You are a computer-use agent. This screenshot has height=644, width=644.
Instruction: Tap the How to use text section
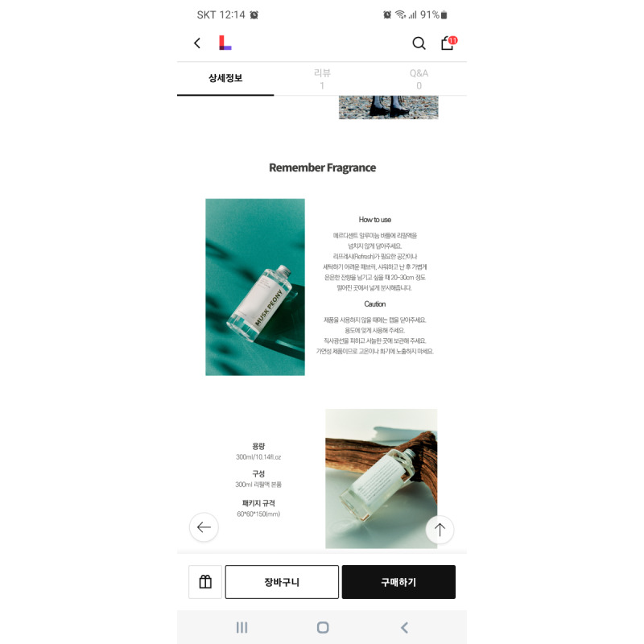pyautogui.click(x=375, y=254)
